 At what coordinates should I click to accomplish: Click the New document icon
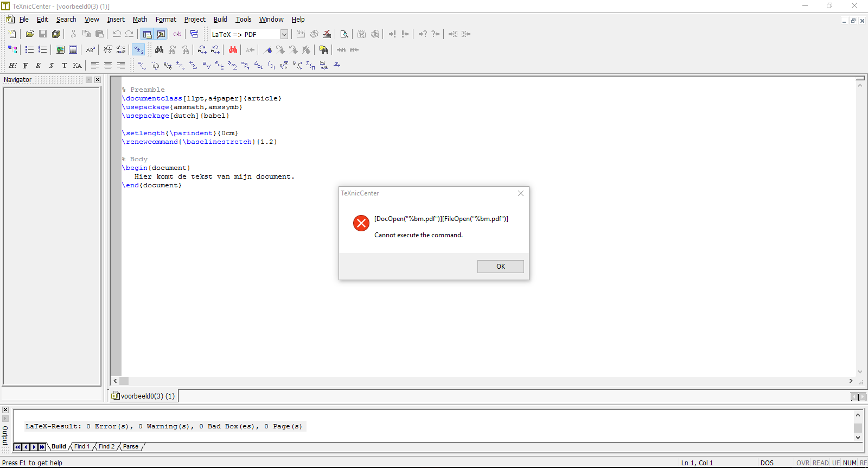tap(12, 34)
